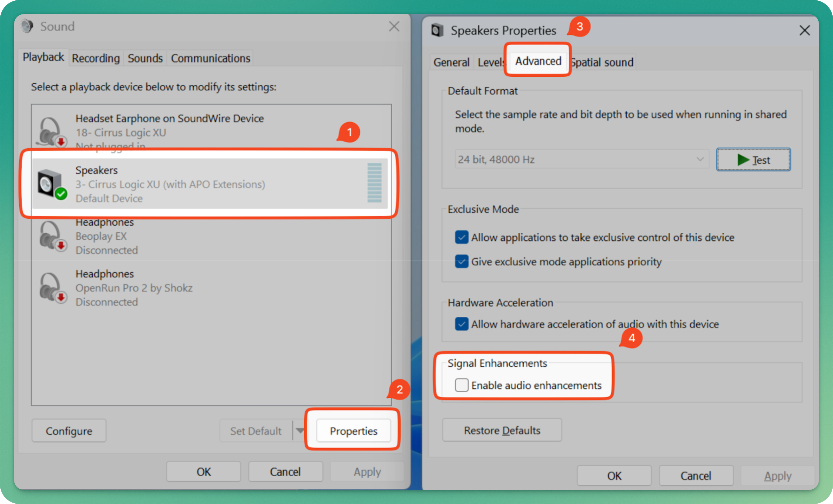Open the 24 bit, 48000 Hz dropdown

[x=582, y=160]
